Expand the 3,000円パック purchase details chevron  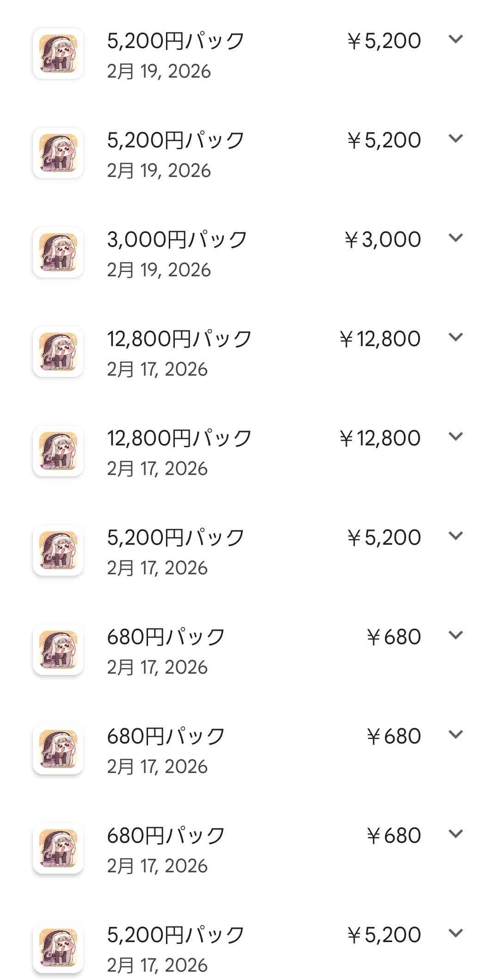456,238
